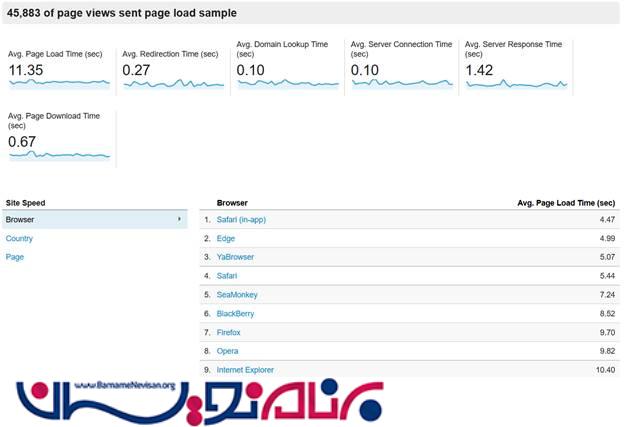Image resolution: width=625 pixels, height=427 pixels.
Task: Click the 4.99 value for Edge
Action: (607, 238)
